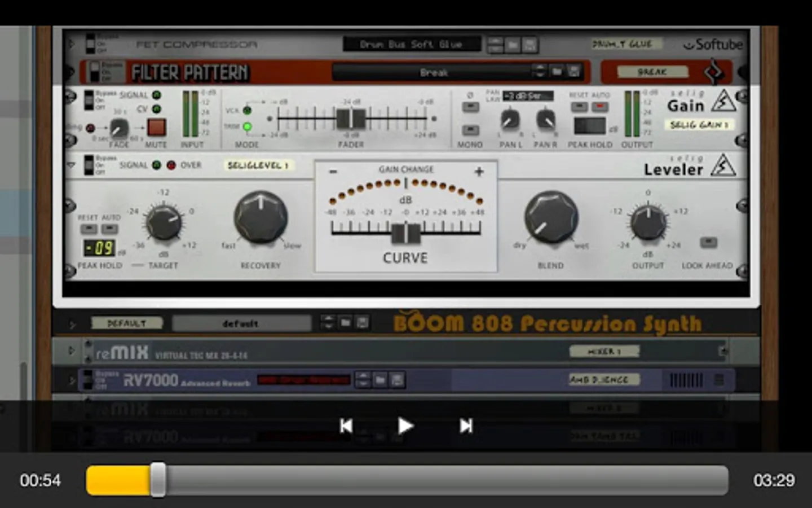Click the Leveler Output knob
The image size is (812, 508).
(x=648, y=222)
